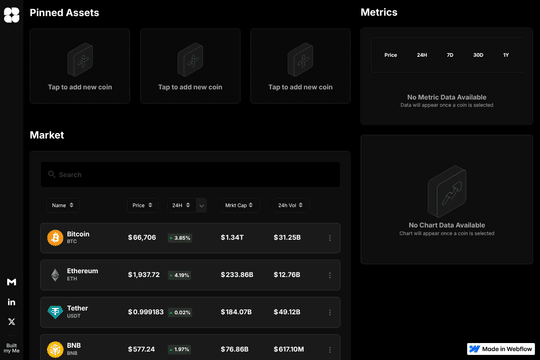Select the Tether name text
The width and height of the screenshot is (540, 360).
(77, 308)
